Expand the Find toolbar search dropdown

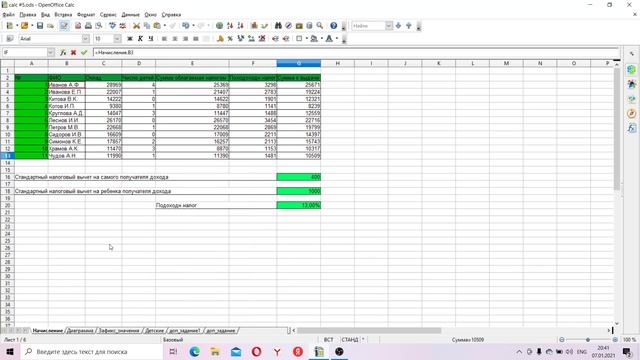click(389, 26)
